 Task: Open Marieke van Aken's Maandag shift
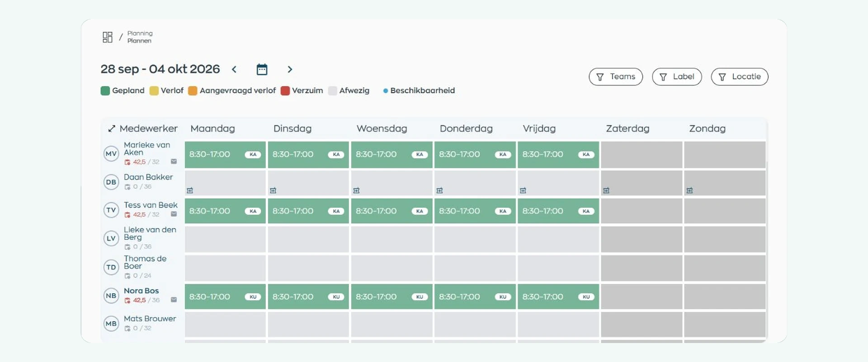(225, 154)
